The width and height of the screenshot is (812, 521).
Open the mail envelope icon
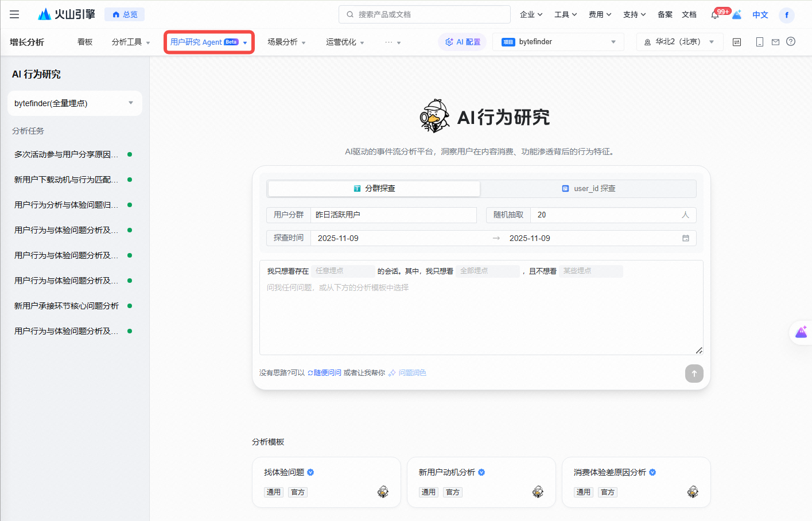pos(775,42)
